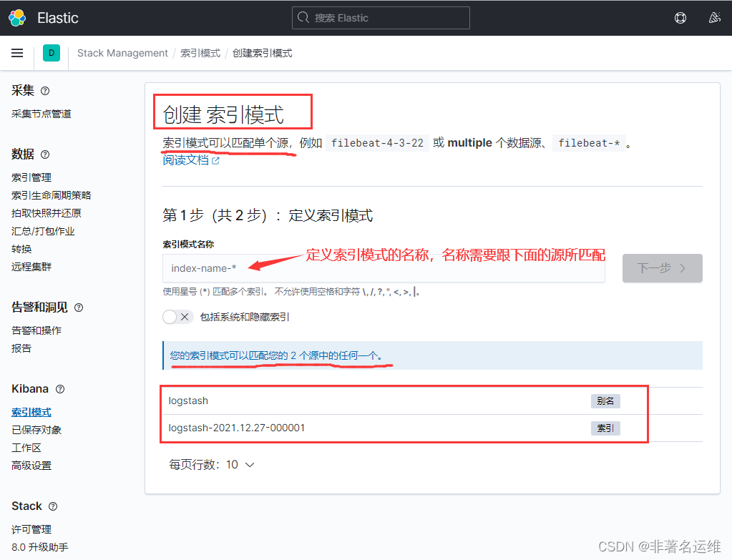Open 转换 in sidebar
Viewport: 732px width, 560px height.
[x=21, y=249]
